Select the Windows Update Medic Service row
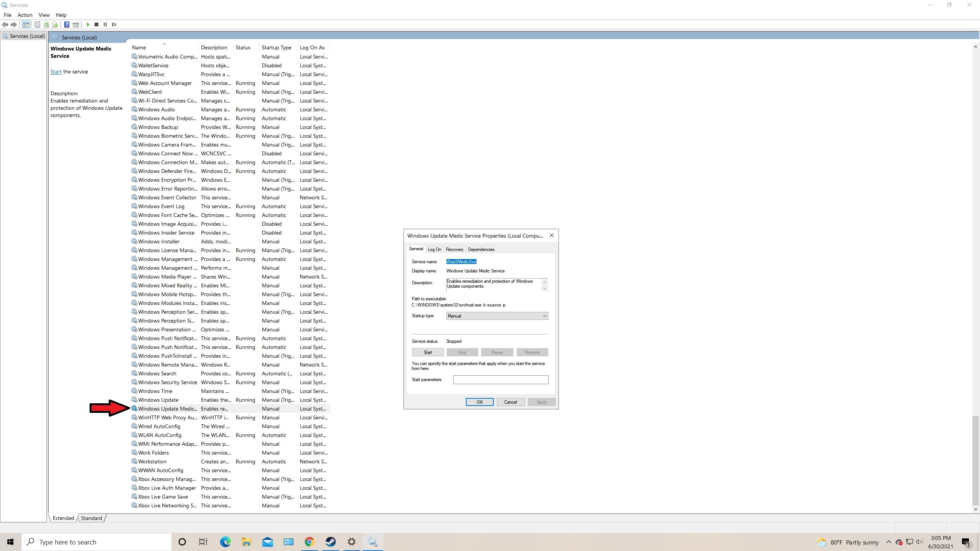 coord(230,409)
